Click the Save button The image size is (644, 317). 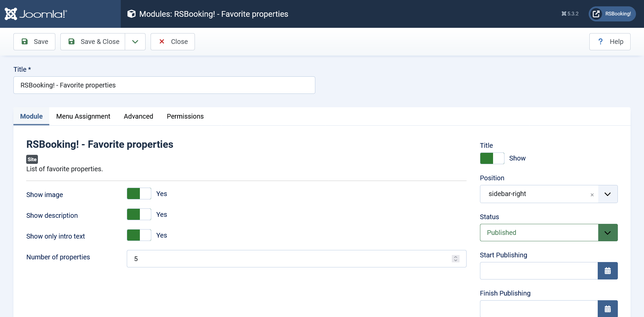tap(34, 42)
